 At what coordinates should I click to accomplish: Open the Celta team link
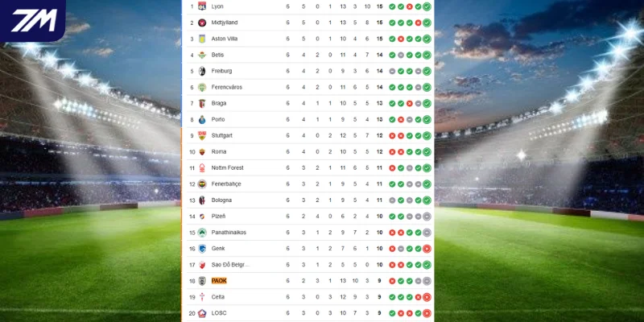pos(217,296)
